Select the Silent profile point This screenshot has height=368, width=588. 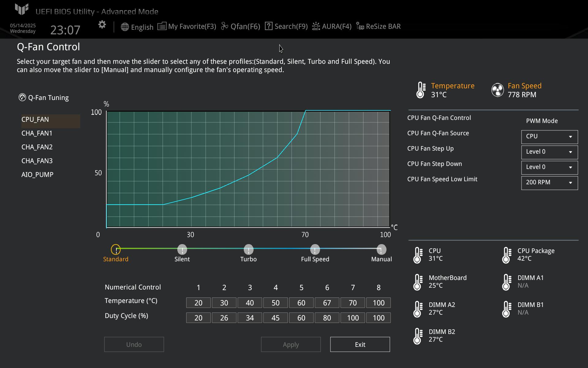[x=182, y=250]
